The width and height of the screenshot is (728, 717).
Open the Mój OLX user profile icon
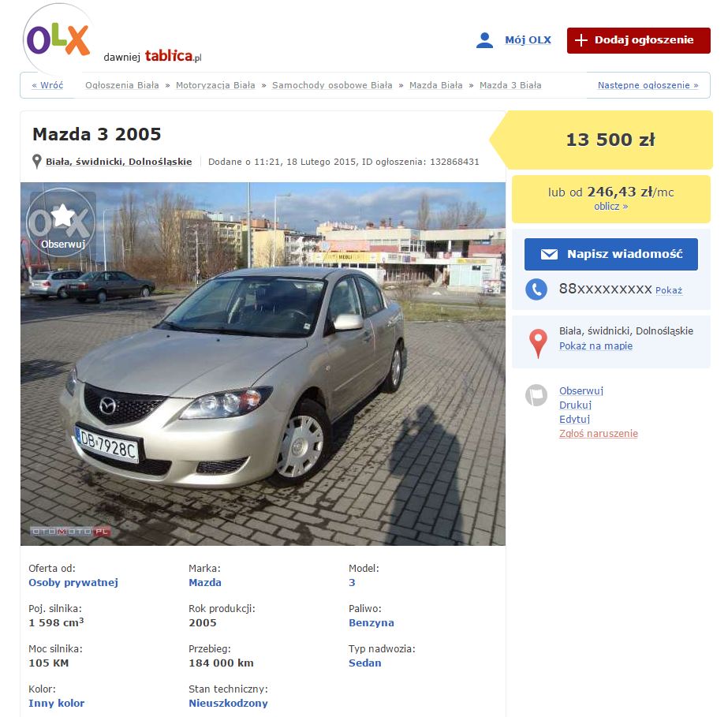484,40
